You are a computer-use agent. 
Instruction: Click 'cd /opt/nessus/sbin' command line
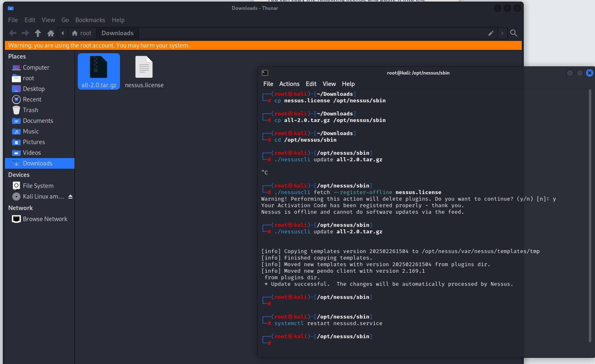(305, 140)
